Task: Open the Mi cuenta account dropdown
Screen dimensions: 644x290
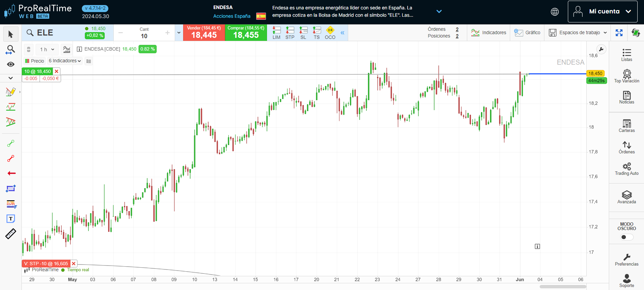Action: (x=602, y=11)
